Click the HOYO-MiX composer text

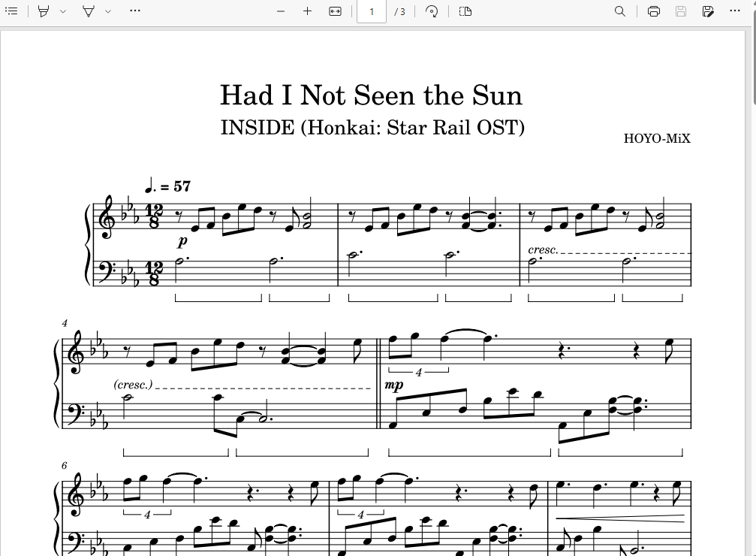(x=657, y=138)
